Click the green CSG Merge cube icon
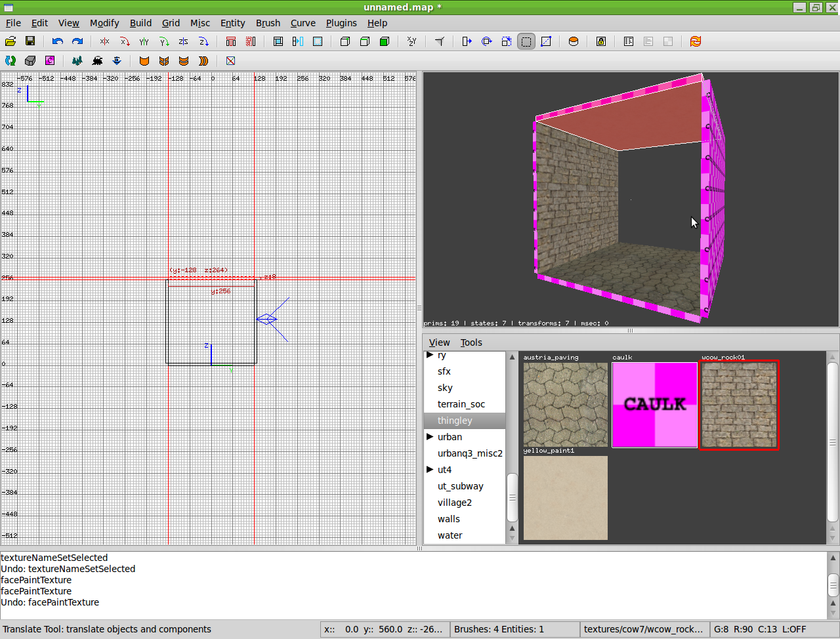This screenshot has width=840, height=639. coord(385,41)
